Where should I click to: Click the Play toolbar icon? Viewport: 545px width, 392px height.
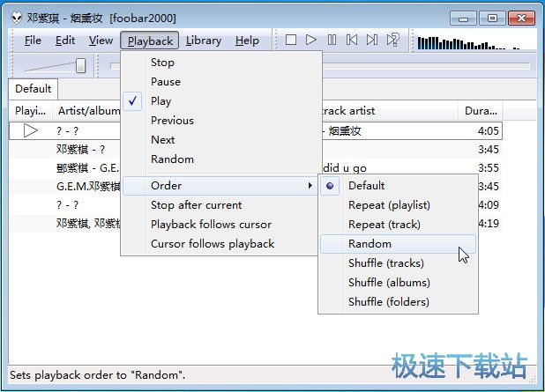click(x=311, y=40)
